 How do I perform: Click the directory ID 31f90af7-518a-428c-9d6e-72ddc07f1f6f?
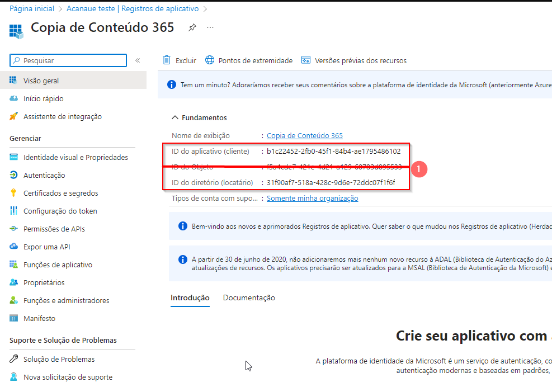331,183
